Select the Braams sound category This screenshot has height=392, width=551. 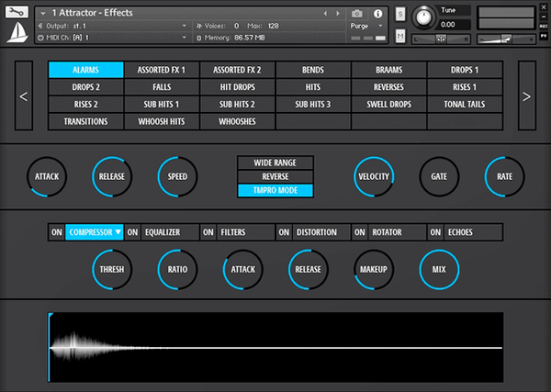388,70
